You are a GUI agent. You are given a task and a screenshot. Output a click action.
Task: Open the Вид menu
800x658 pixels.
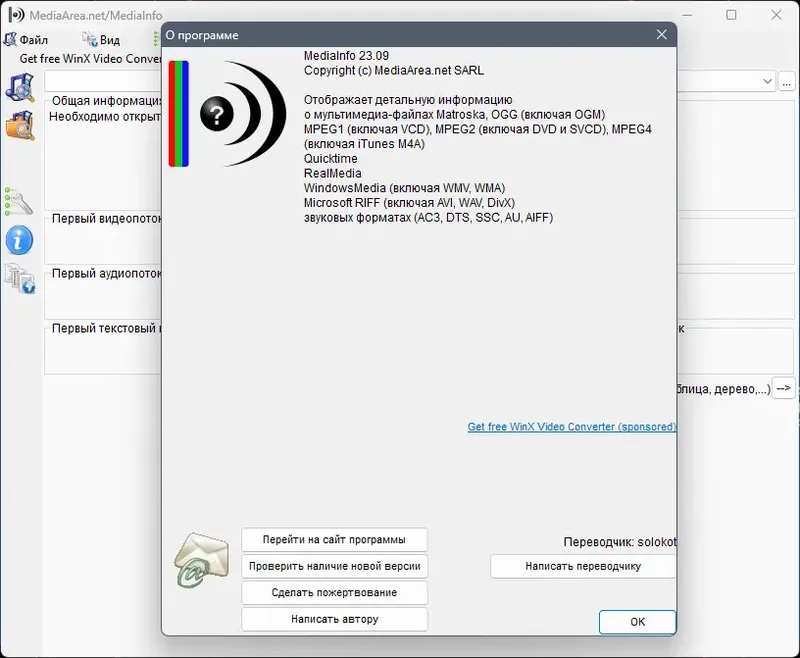(101, 39)
